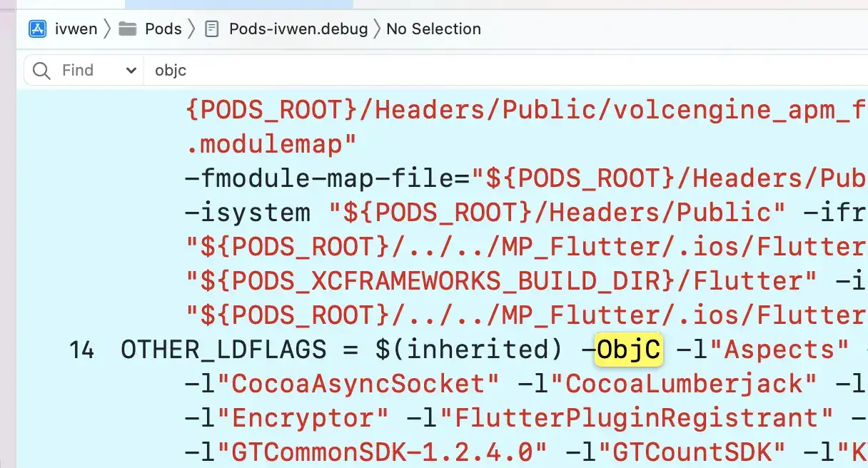Click the $(inherited) value text
Screen dimensions: 868x468
point(469,350)
